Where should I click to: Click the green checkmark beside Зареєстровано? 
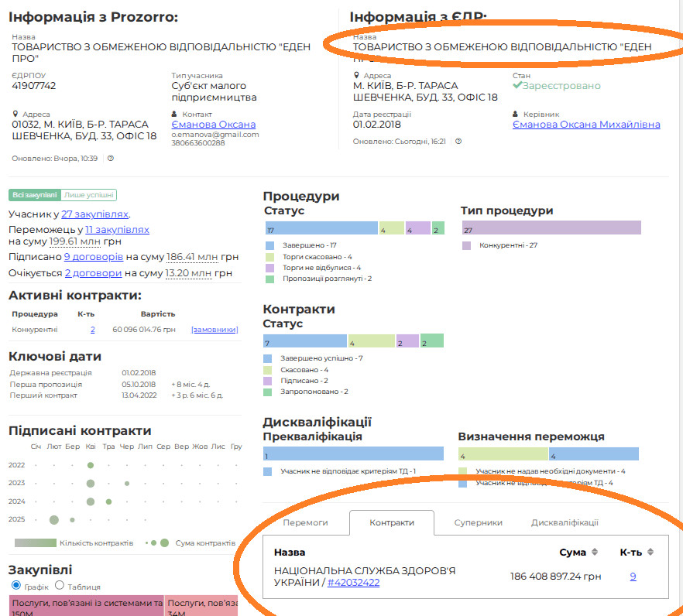(517, 86)
